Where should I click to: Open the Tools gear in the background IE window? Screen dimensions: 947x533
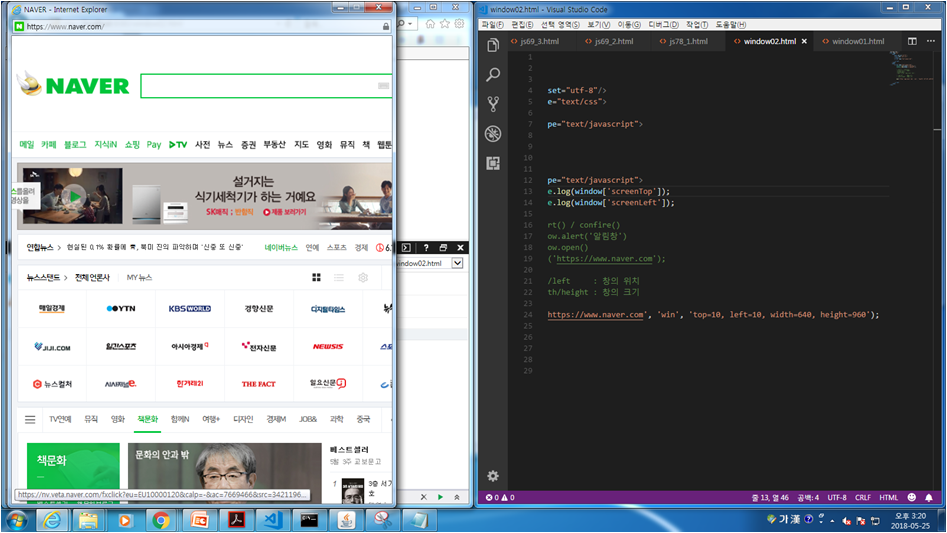[460, 24]
